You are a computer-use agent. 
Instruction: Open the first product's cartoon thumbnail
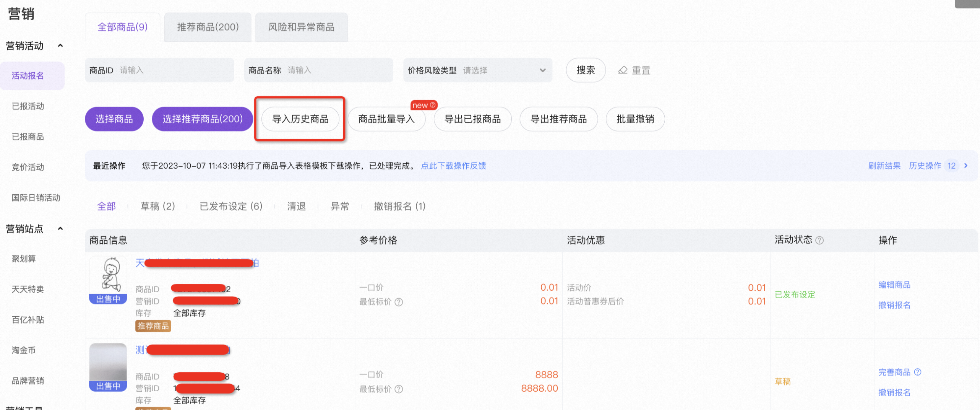108,280
